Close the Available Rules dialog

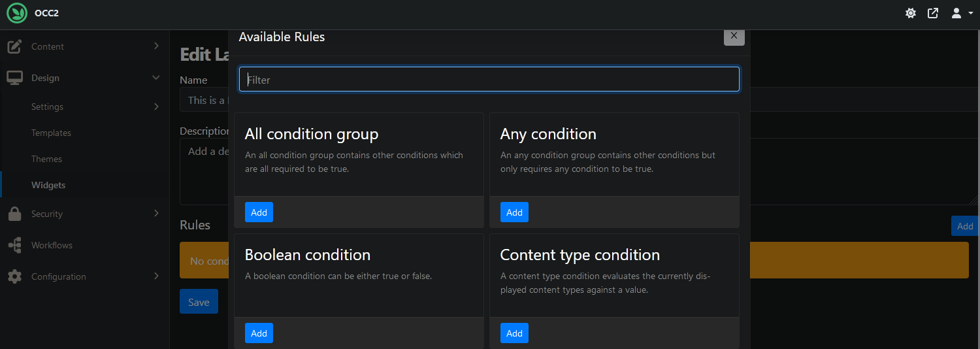pyautogui.click(x=734, y=36)
